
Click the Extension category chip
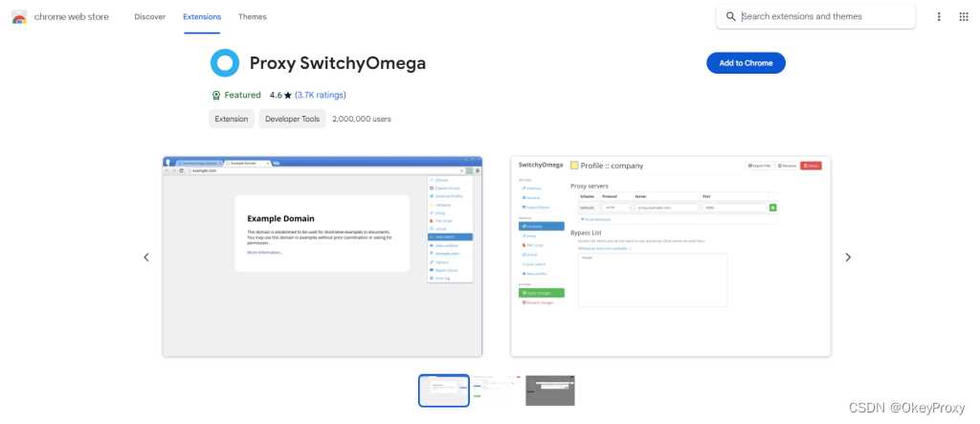[x=232, y=119]
